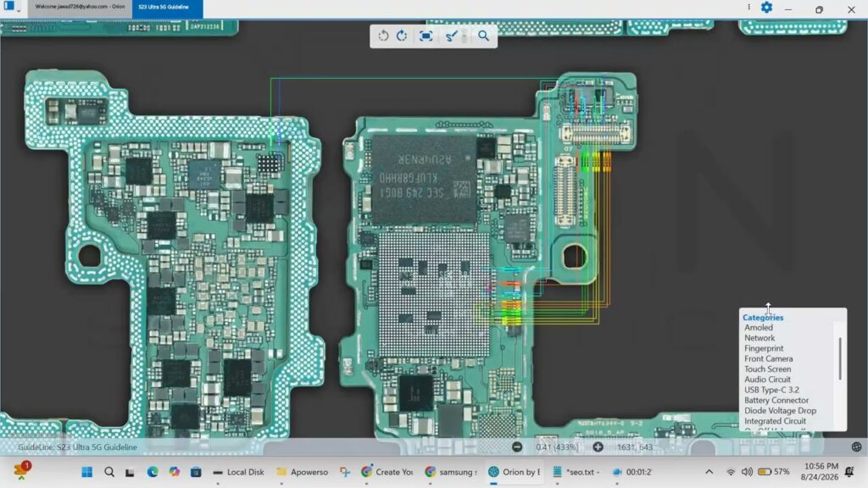
Task: Open the Diode Voltage Drop category
Action: pos(780,411)
